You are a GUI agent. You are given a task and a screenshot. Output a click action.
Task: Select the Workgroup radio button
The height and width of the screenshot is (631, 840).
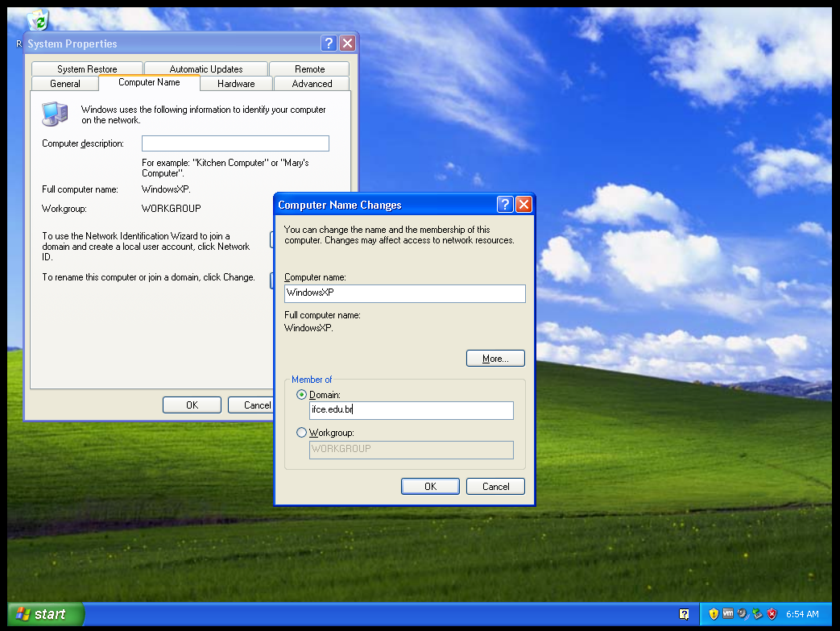click(301, 433)
